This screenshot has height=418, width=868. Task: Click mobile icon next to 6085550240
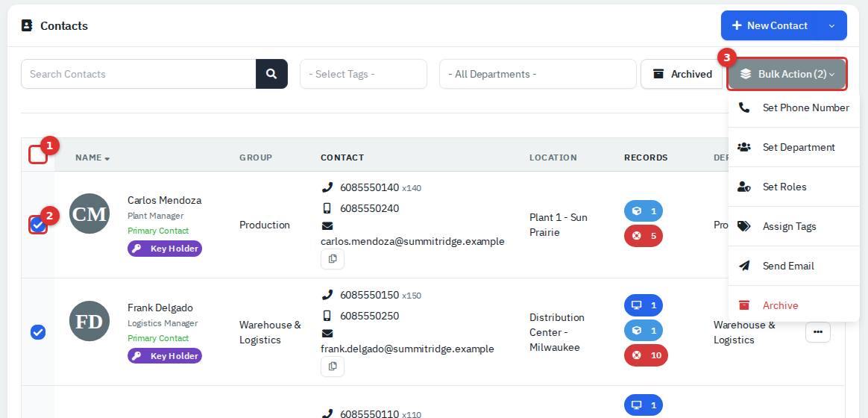(x=327, y=208)
